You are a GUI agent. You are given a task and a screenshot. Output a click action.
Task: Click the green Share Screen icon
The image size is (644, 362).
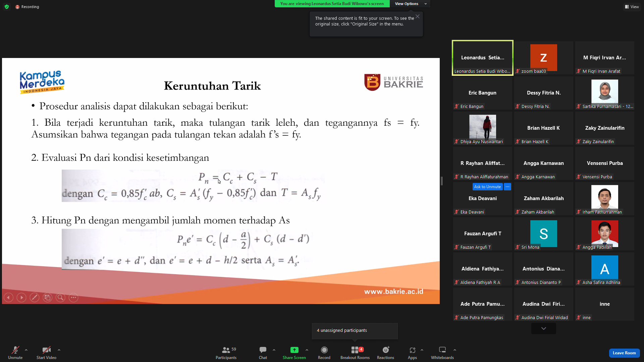(x=294, y=350)
